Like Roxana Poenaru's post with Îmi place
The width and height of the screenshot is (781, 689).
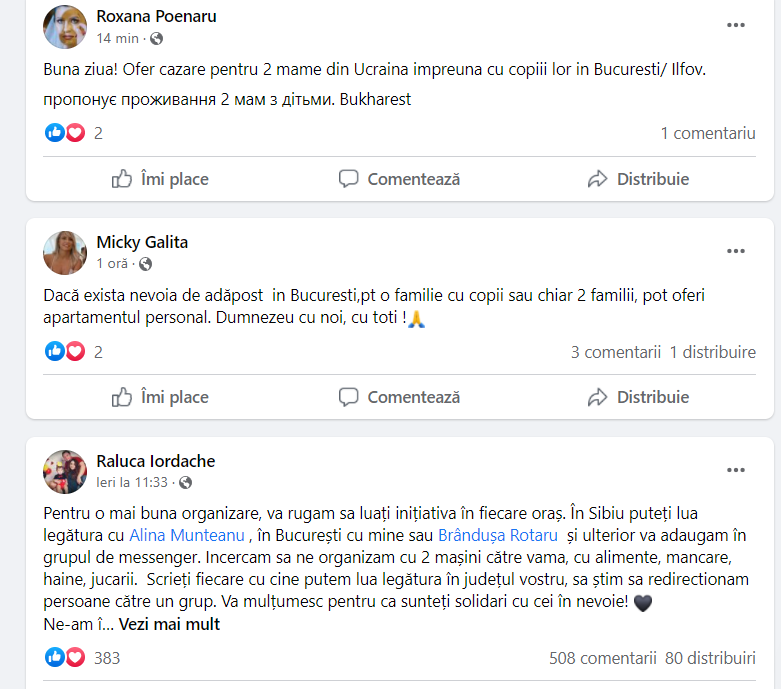click(160, 179)
